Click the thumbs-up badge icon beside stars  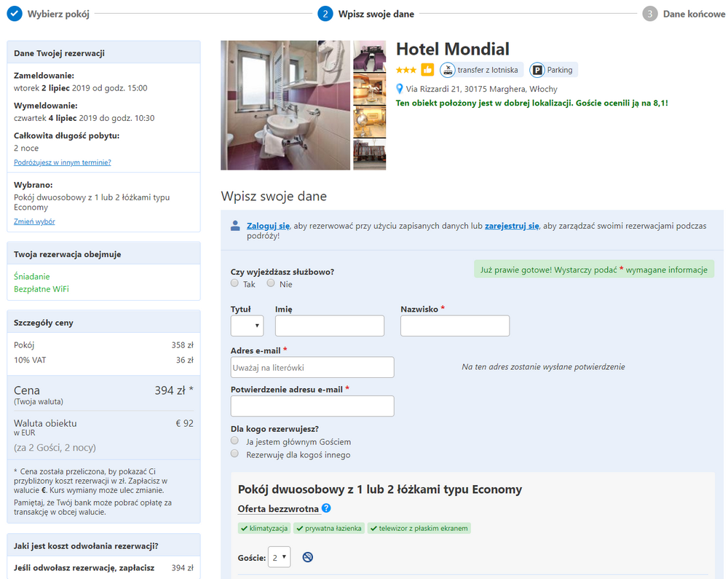pyautogui.click(x=427, y=70)
